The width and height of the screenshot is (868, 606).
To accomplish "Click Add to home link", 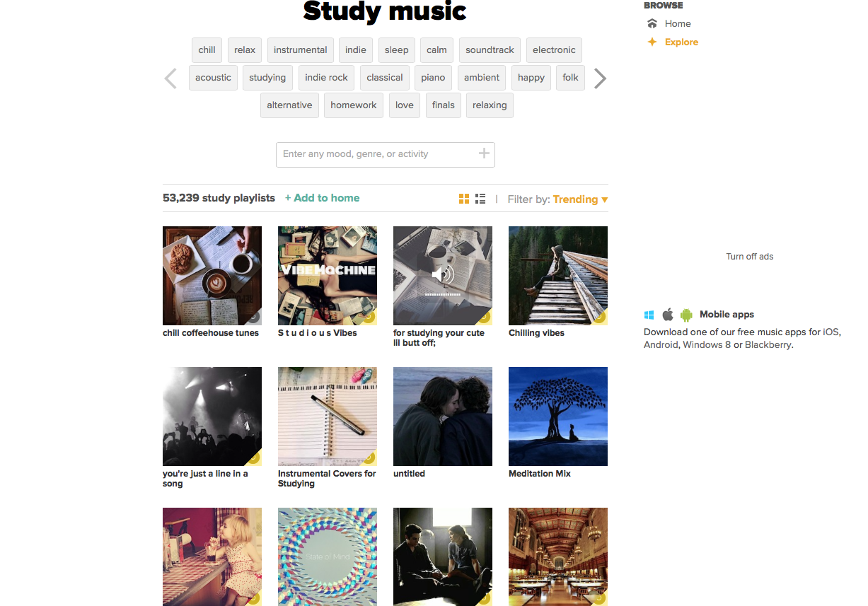I will pyautogui.click(x=322, y=198).
